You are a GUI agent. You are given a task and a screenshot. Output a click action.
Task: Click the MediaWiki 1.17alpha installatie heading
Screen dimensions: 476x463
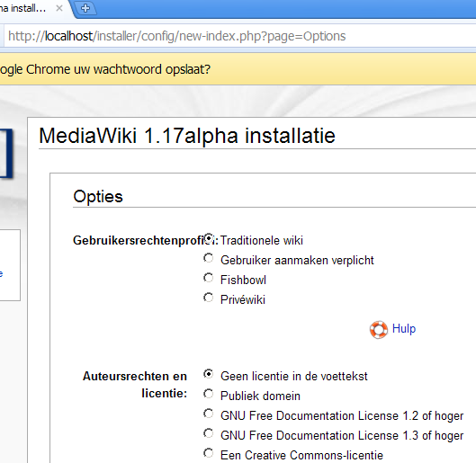click(187, 136)
